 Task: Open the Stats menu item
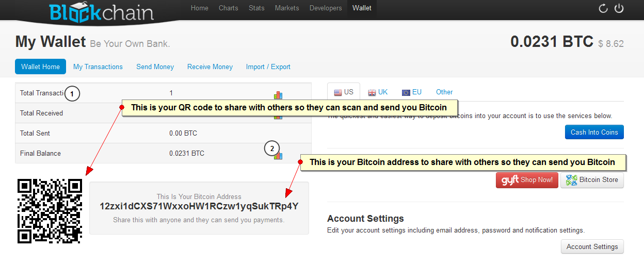256,8
